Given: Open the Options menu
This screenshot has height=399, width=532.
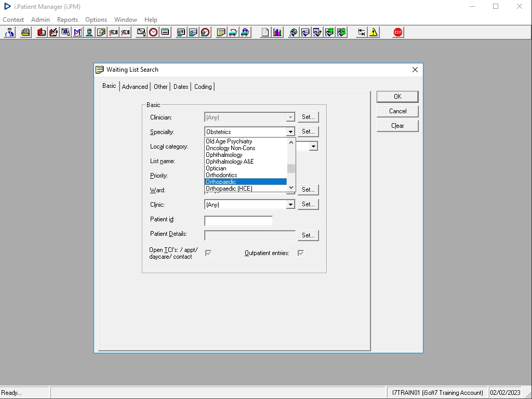Looking at the screenshot, I should pos(96,20).
